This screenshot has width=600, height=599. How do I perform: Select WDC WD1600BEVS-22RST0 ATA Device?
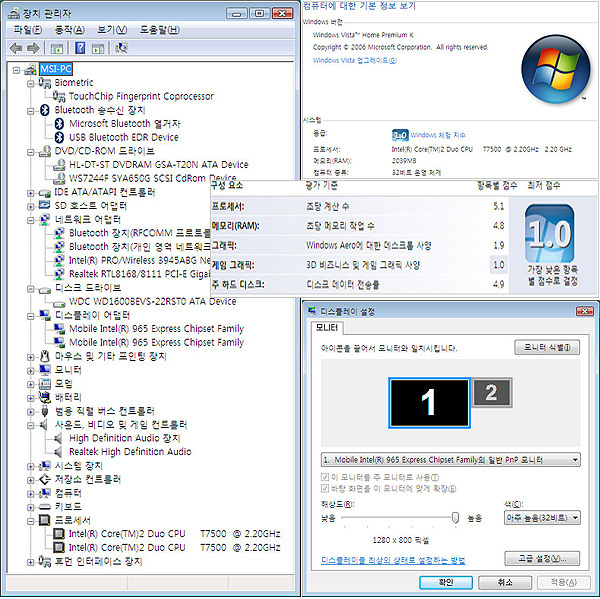pyautogui.click(x=152, y=302)
